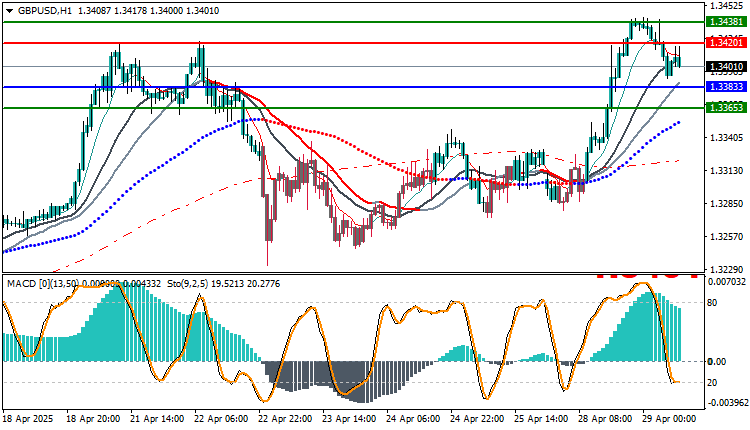Click the 1.33405 price axis value
Viewport: 750px width, 430px height.
[727, 138]
